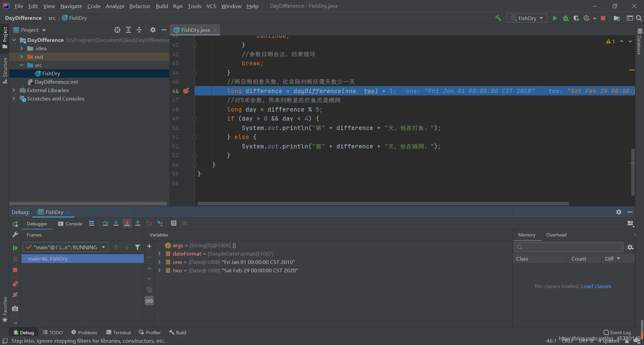This screenshot has height=345, width=644.
Task: Expand the .idea folder
Action: pos(21,48)
